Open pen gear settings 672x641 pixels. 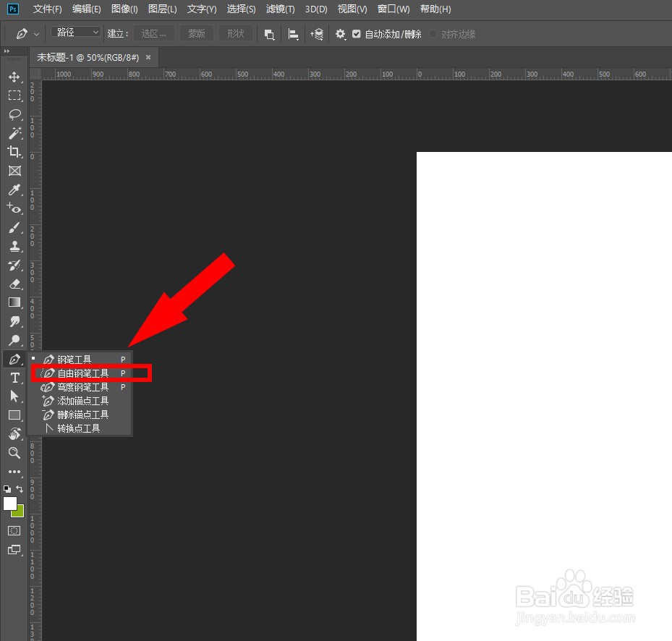click(340, 34)
